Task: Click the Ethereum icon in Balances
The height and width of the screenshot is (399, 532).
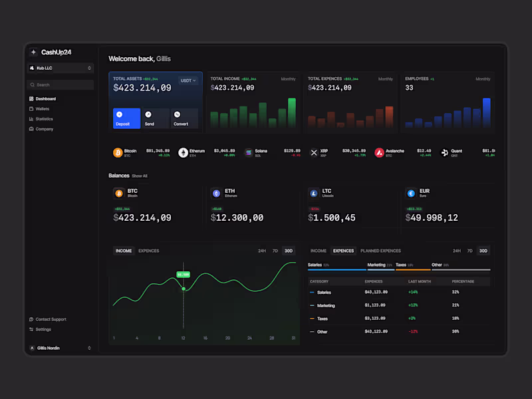Action: (x=217, y=193)
